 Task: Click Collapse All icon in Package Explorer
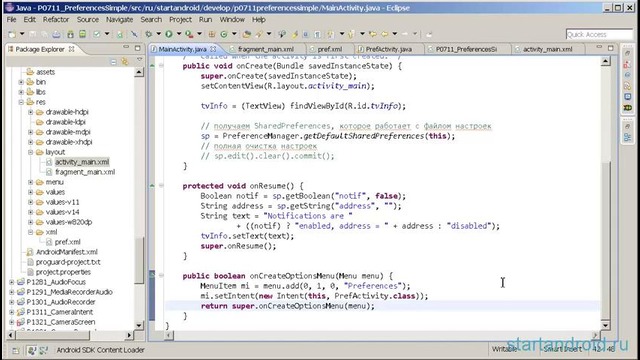113,62
